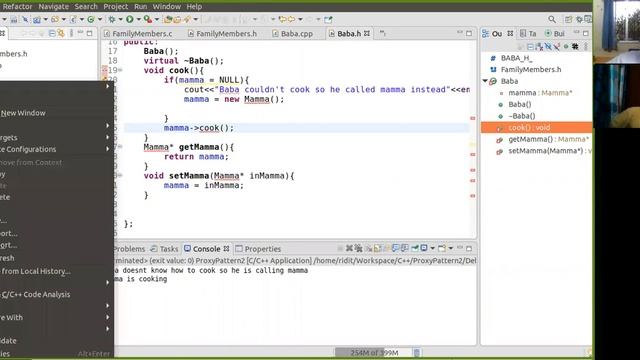Screen dimensions: 640x360
Task: Click the Open Type folder icon
Action: 168,19
